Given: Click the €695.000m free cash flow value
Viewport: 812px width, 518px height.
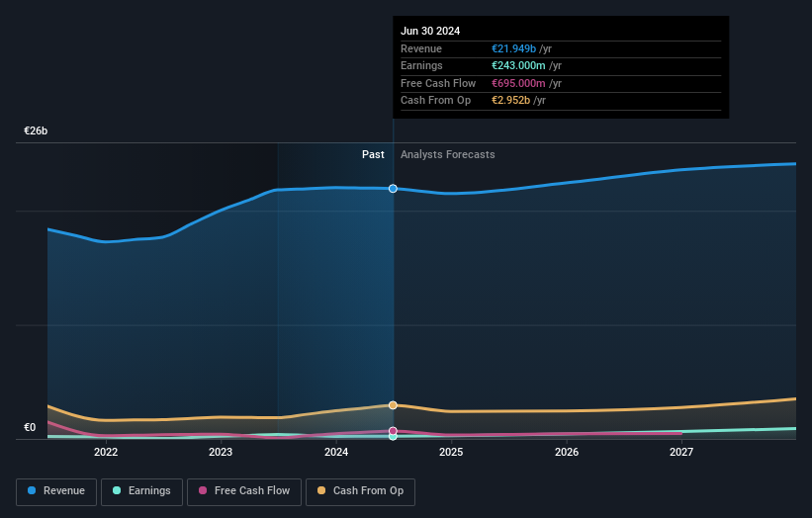Looking at the screenshot, I should (518, 83).
